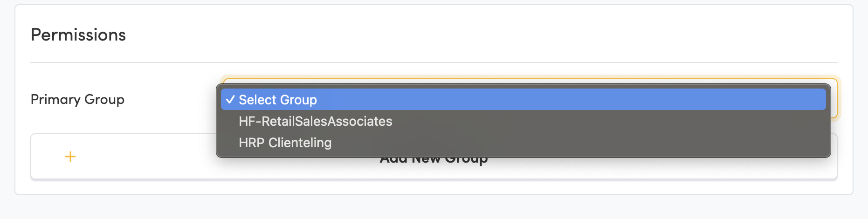
Task: Set primary group to HF-RetailSalesAssociates
Action: (315, 121)
